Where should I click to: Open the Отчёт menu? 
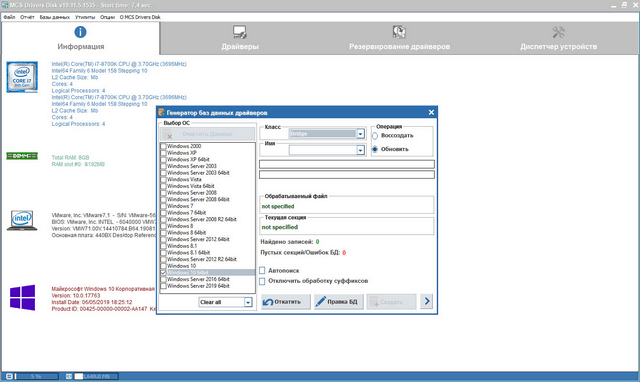pos(27,17)
